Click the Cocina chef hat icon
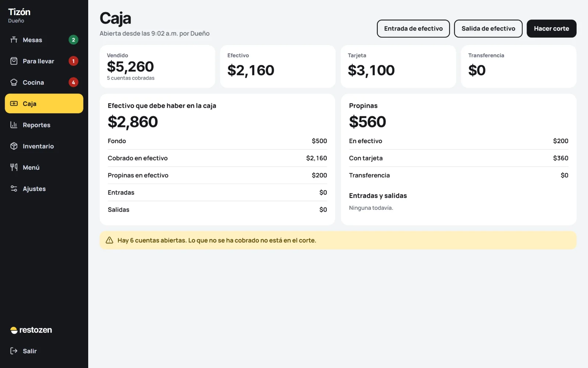 14,82
